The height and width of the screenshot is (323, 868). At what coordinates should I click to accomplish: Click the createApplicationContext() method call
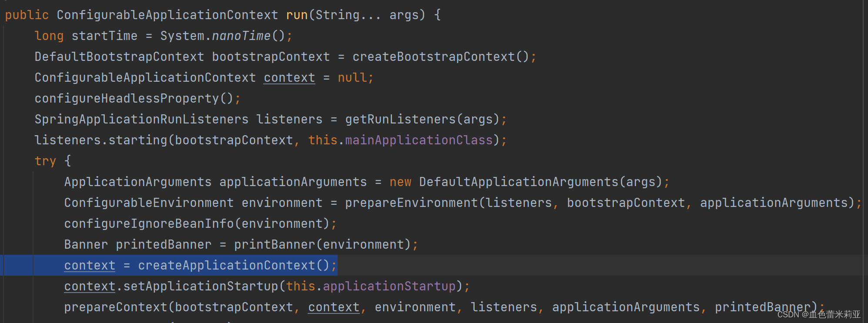click(234, 265)
